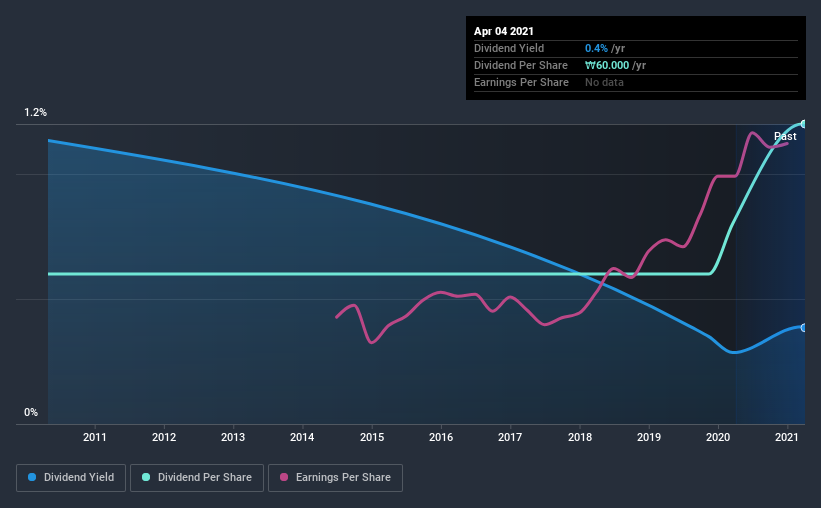This screenshot has width=821, height=508.
Task: Click the teal Dividend Per Share legend dot
Action: pos(146,477)
